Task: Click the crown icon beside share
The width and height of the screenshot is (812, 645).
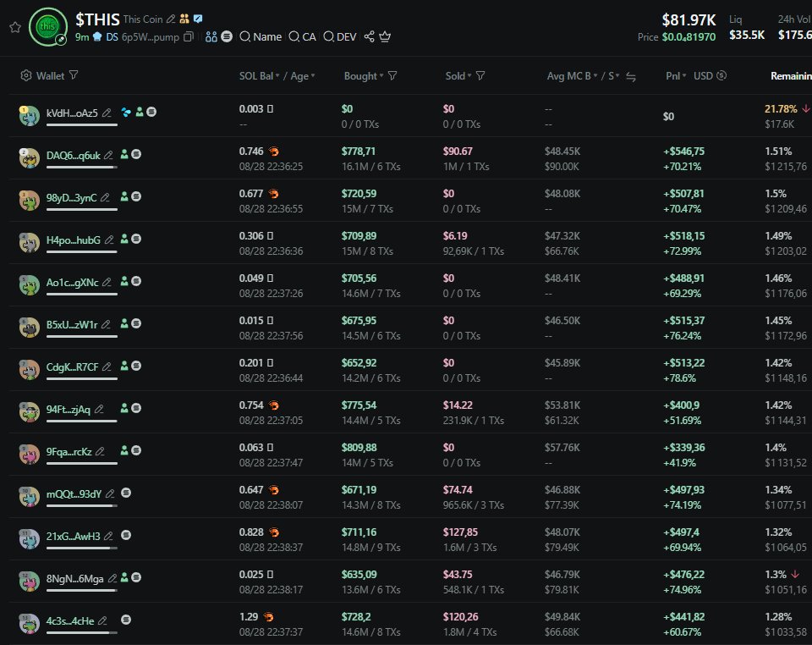Action: pyautogui.click(x=386, y=36)
